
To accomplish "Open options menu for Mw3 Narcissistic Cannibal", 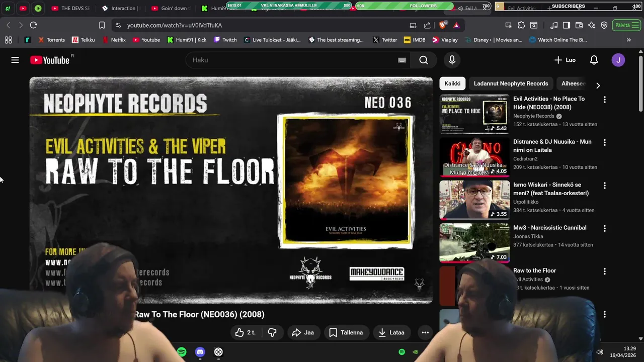I will 604,228.
